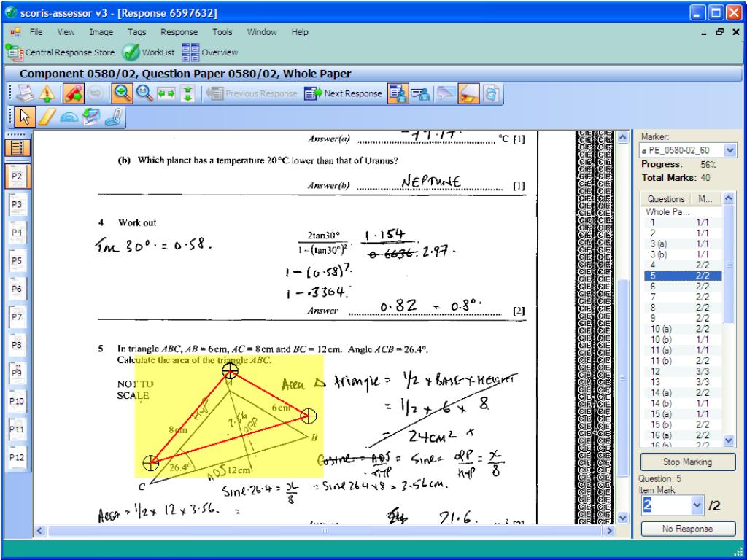Select page thumbnail P7
Viewport: 747px width, 560px height.
[x=18, y=316]
